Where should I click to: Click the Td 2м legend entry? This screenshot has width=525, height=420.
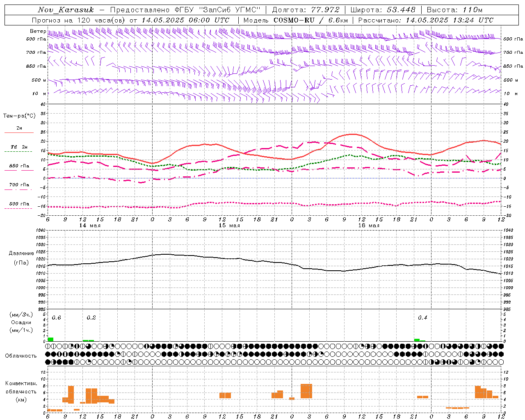click(19, 147)
